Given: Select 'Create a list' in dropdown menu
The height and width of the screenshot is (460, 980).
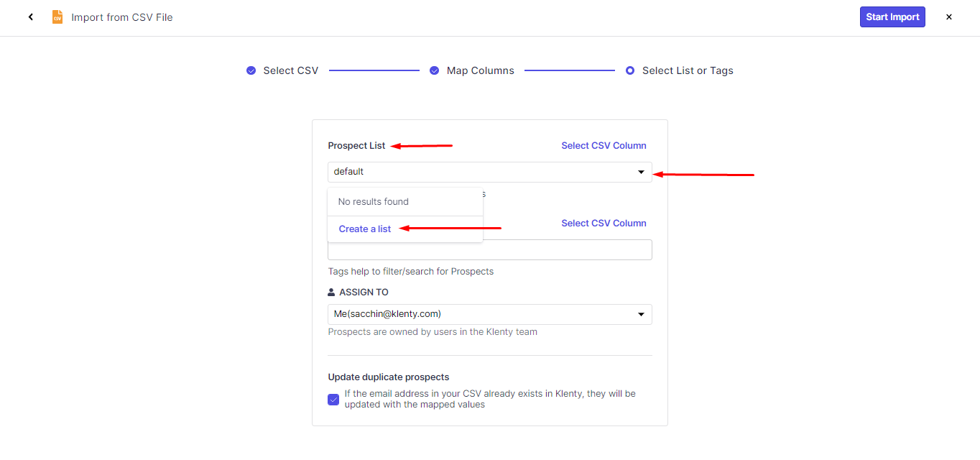Looking at the screenshot, I should pos(365,229).
